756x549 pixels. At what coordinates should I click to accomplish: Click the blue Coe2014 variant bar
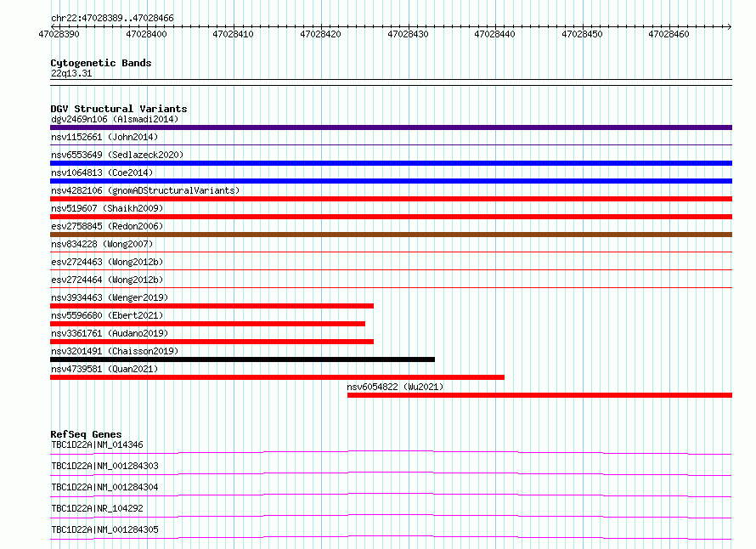(391, 181)
